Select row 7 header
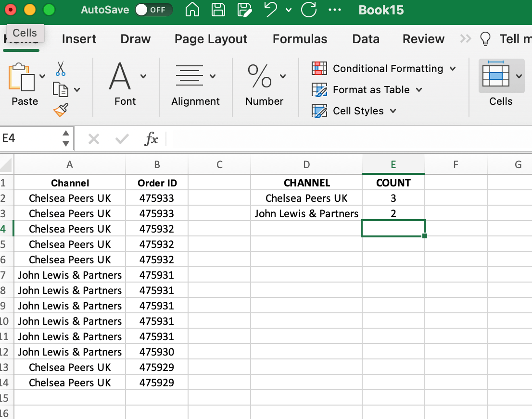Screen dimensions: 532x419 6,275
